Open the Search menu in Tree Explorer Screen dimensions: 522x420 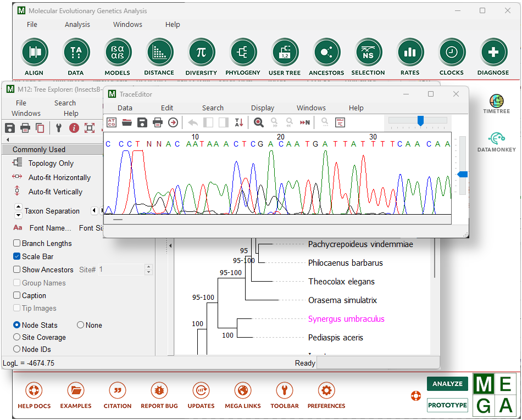pyautogui.click(x=65, y=103)
